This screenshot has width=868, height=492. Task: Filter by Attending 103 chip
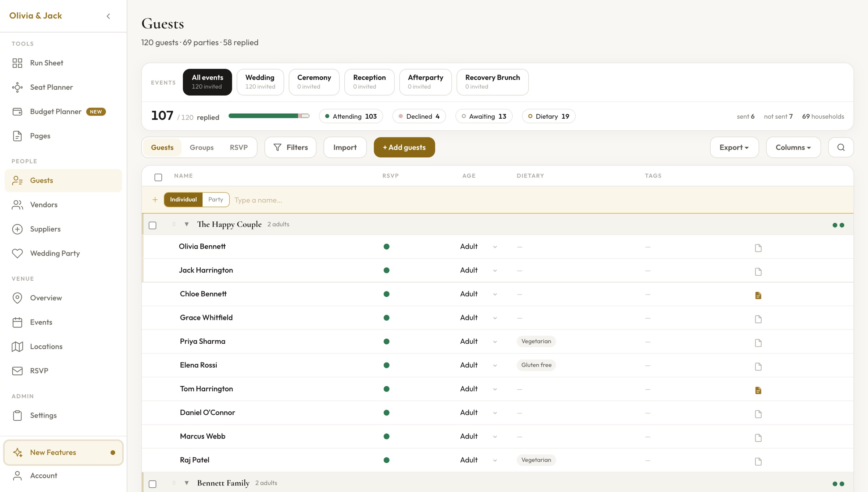[x=351, y=116]
